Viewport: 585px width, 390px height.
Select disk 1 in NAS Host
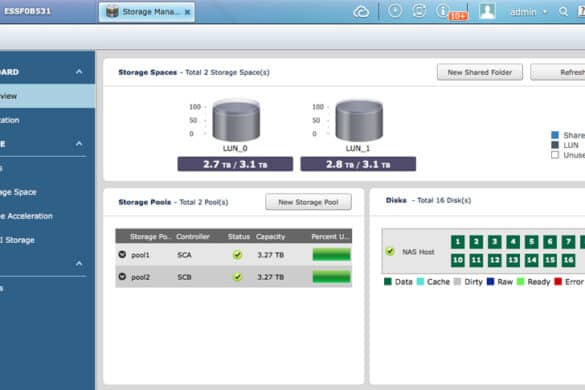click(457, 242)
